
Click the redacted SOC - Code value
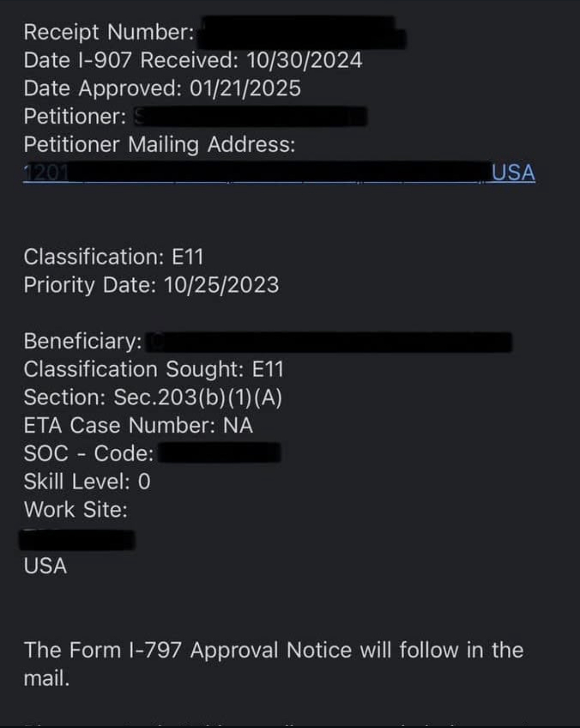(220, 453)
